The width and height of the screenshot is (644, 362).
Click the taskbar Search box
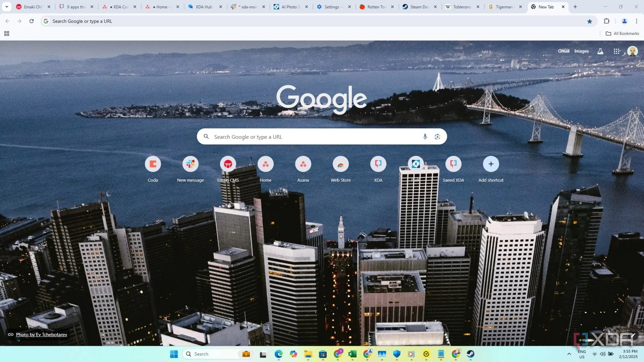(219, 354)
